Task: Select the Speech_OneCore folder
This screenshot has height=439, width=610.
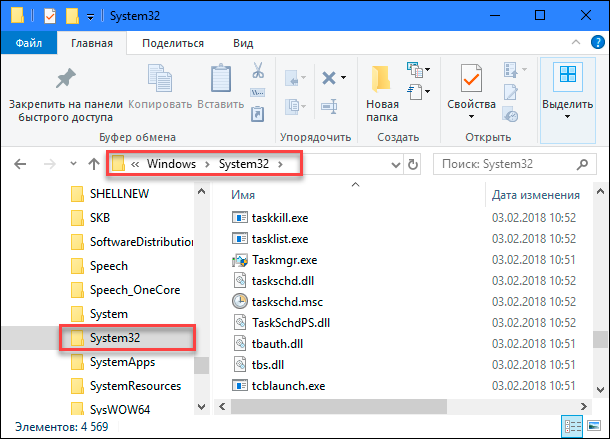Action: click(125, 290)
